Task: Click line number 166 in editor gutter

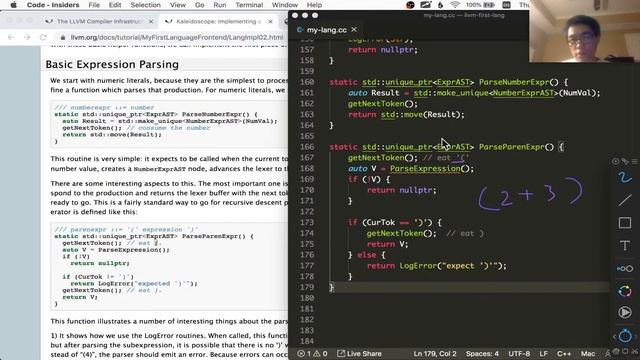Action: pos(307,147)
